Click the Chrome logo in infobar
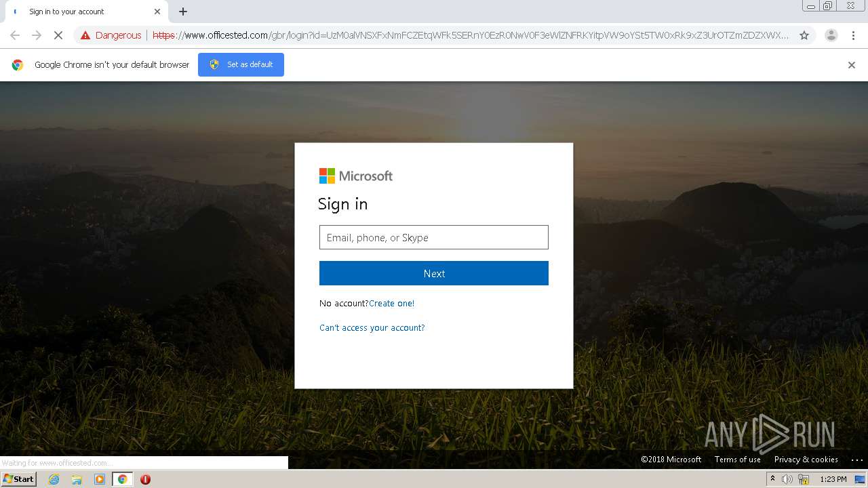Image resolution: width=868 pixels, height=488 pixels. [18, 65]
